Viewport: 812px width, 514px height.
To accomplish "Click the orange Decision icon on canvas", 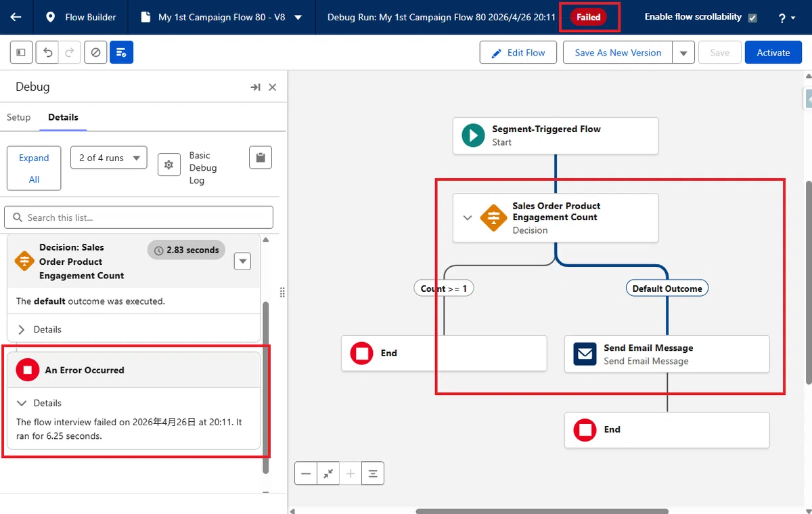I will coord(493,218).
